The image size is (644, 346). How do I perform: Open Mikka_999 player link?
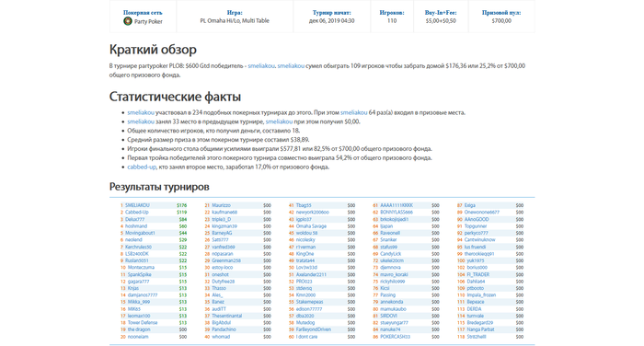coord(139,302)
